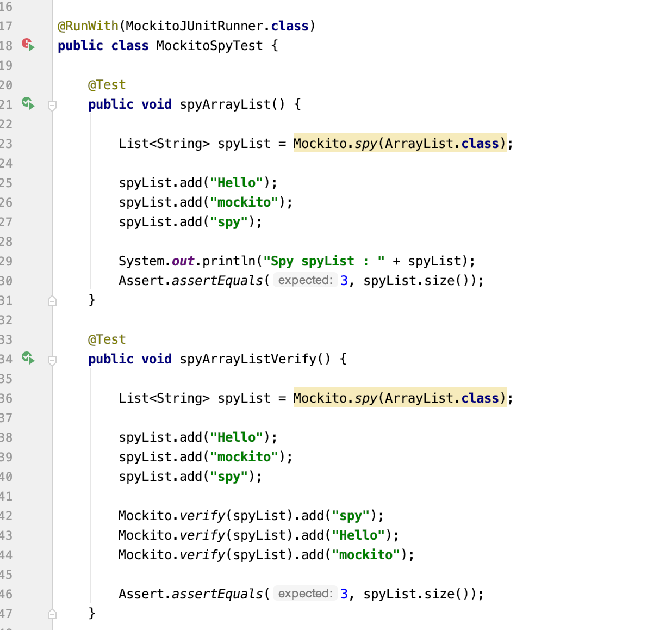Click highlighted Mockito.spy call on line 36
Image resolution: width=672 pixels, height=630 pixels.
coord(400,398)
